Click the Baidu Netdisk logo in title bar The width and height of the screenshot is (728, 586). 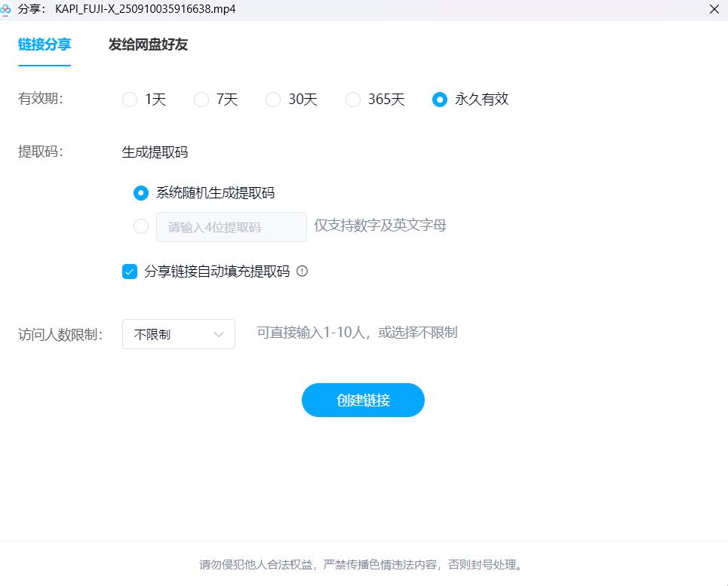[x=5, y=9]
